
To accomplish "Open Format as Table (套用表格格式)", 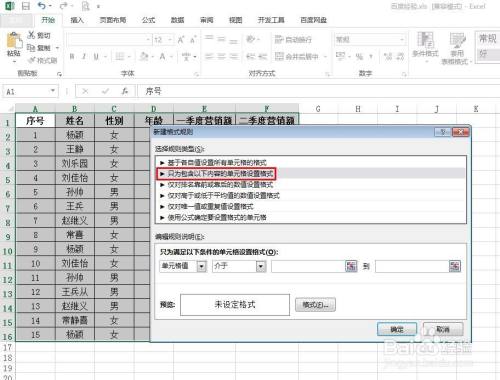I will [x=457, y=48].
